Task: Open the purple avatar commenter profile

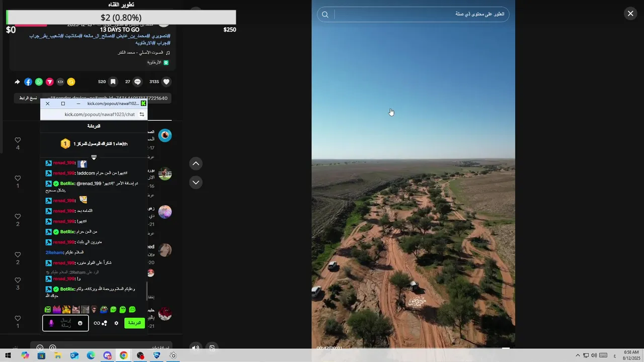Action: click(165, 212)
